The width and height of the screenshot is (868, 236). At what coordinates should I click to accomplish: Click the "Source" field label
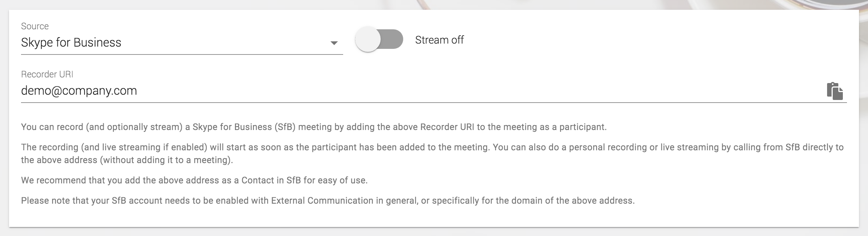[35, 26]
